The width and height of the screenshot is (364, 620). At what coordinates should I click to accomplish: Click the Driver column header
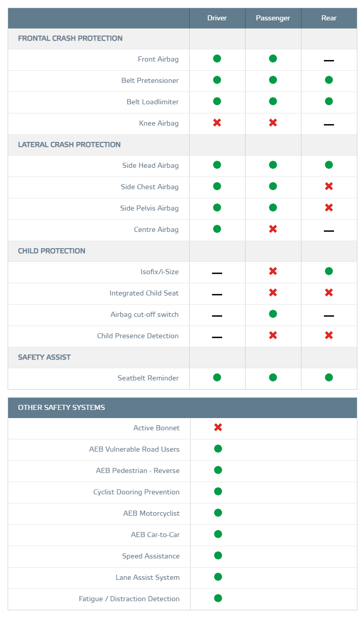[217, 18]
